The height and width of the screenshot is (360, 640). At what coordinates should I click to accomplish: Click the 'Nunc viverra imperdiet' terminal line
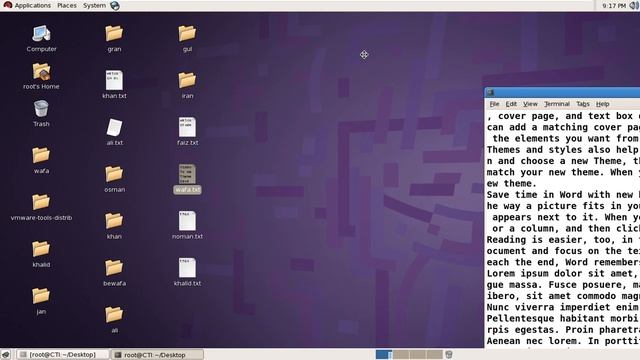click(x=563, y=307)
